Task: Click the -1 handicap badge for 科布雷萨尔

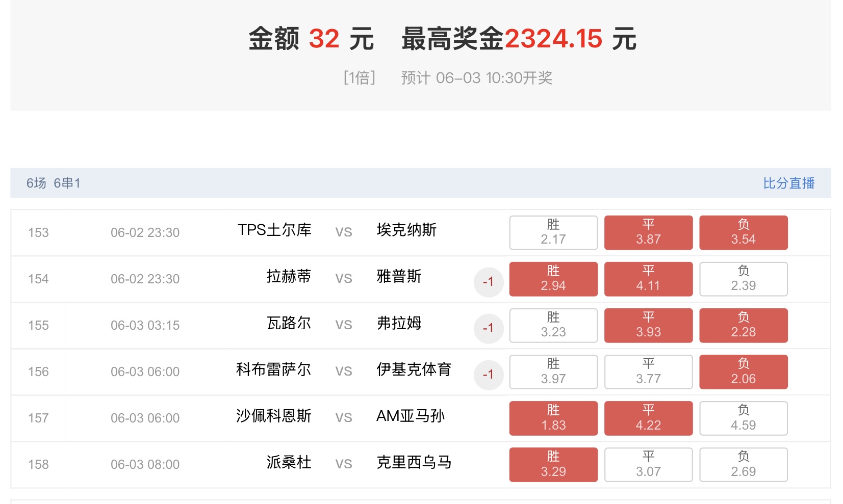Action: [x=488, y=375]
